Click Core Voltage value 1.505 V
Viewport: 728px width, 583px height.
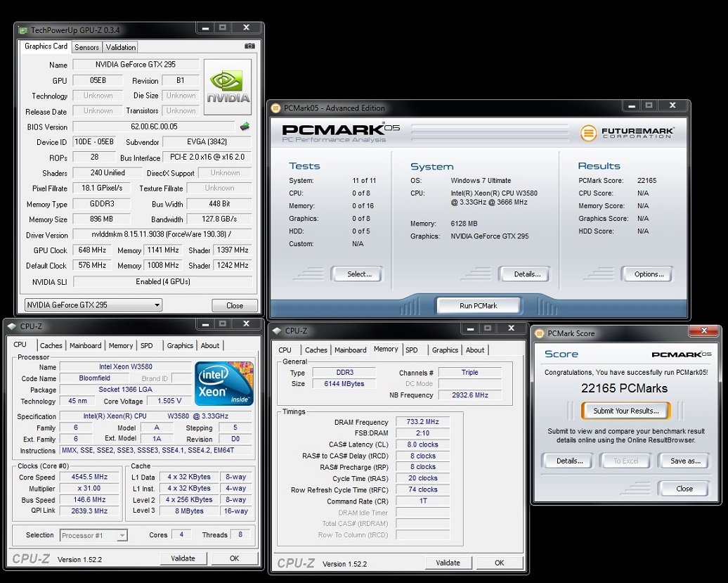(169, 401)
